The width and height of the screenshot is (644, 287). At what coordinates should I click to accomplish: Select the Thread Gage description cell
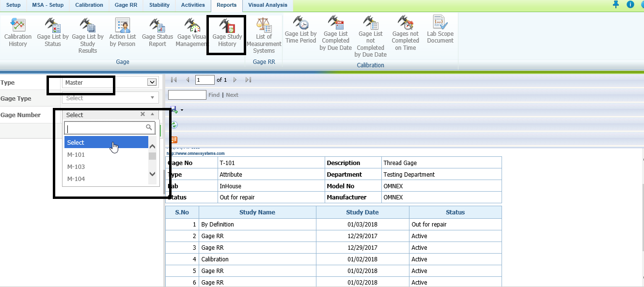[x=441, y=163]
